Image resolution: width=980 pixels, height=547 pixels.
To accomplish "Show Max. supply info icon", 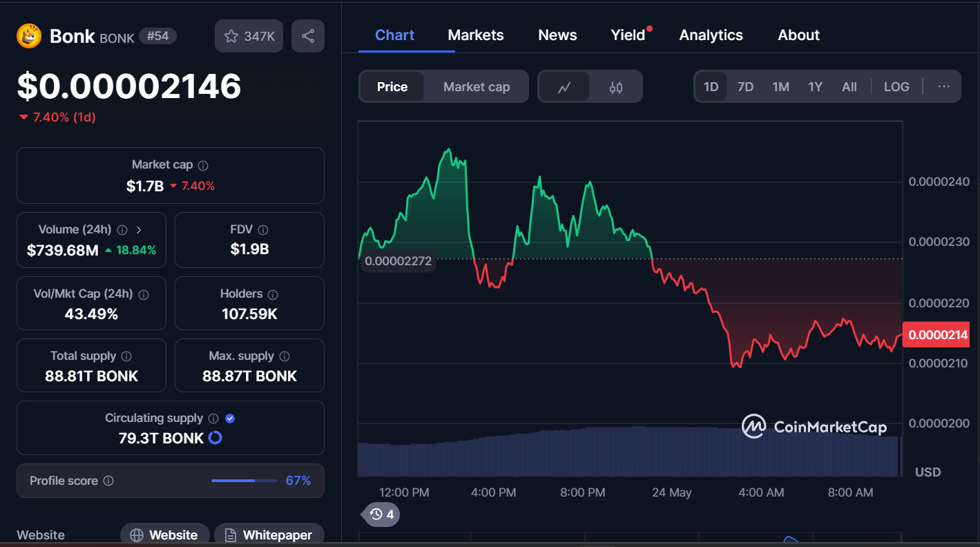I will (x=285, y=356).
